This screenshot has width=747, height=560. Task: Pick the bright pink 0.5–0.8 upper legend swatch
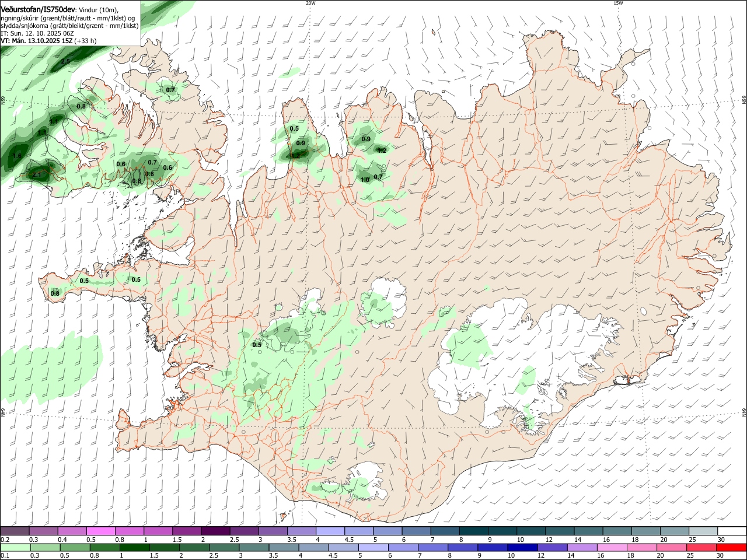pyautogui.click(x=101, y=531)
